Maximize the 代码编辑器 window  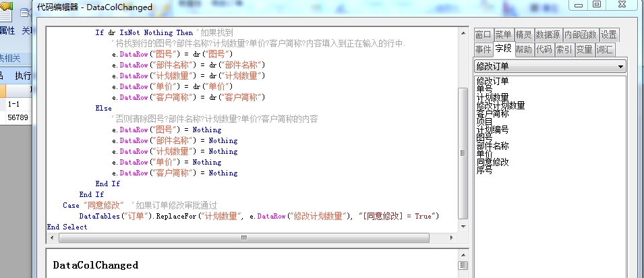click(597, 5)
